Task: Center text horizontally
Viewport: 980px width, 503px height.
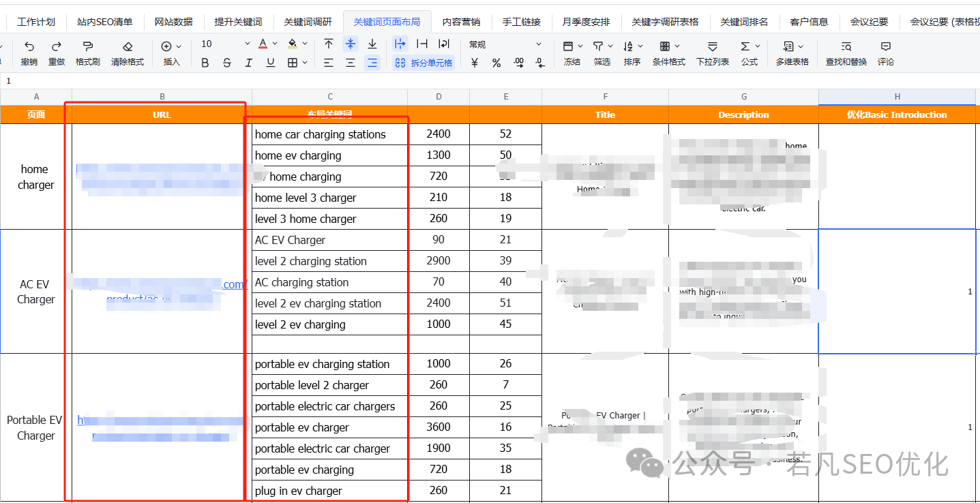Action: point(351,63)
